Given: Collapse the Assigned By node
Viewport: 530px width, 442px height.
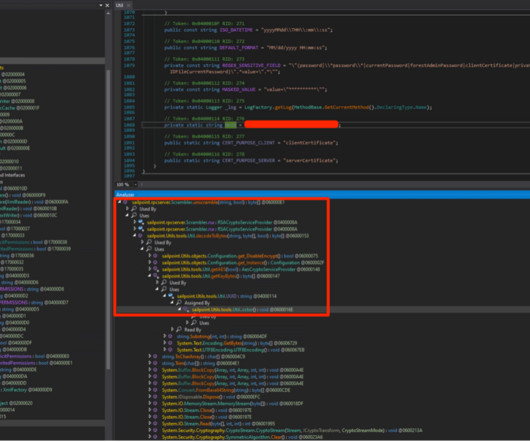Looking at the screenshot, I should coord(172,303).
